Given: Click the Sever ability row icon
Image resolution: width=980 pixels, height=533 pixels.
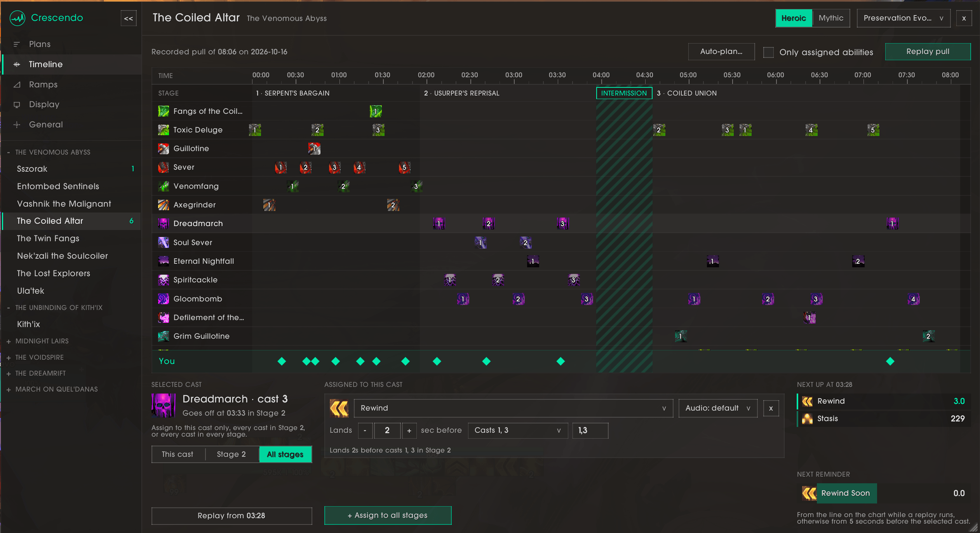Looking at the screenshot, I should pos(164,167).
